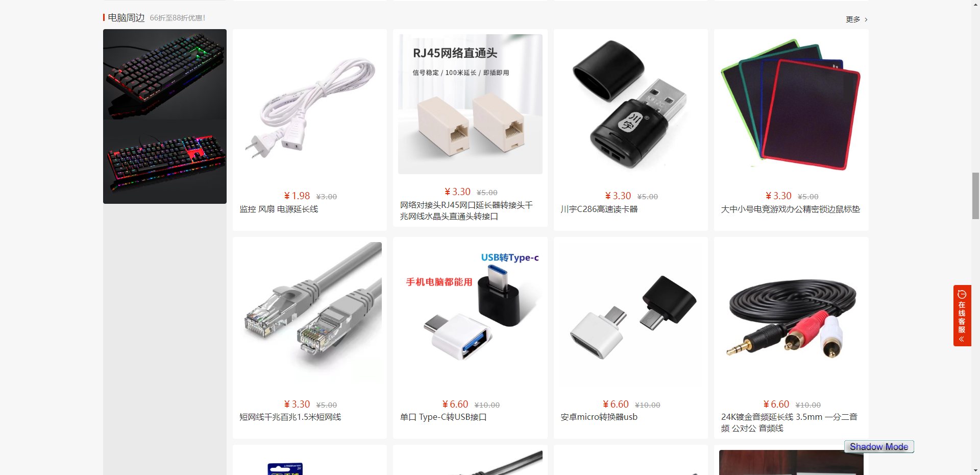The image size is (980, 475).
Task: Open 单口 Type-C转USB接口 product link
Action: [444, 417]
